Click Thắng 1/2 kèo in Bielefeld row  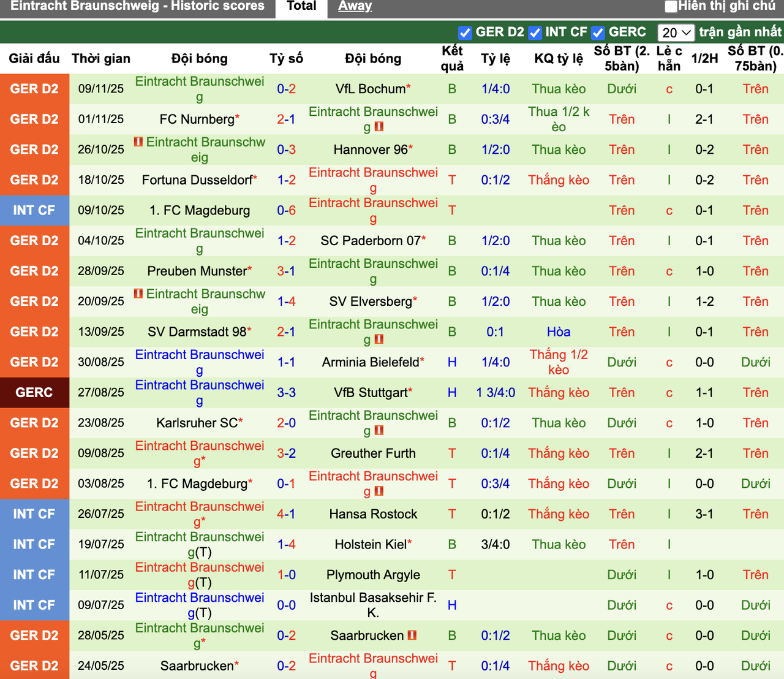(559, 362)
